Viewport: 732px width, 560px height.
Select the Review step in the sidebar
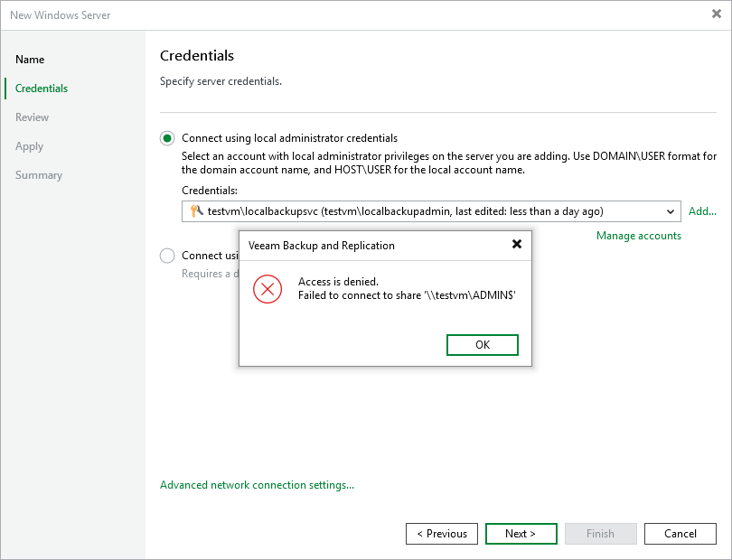tap(33, 117)
